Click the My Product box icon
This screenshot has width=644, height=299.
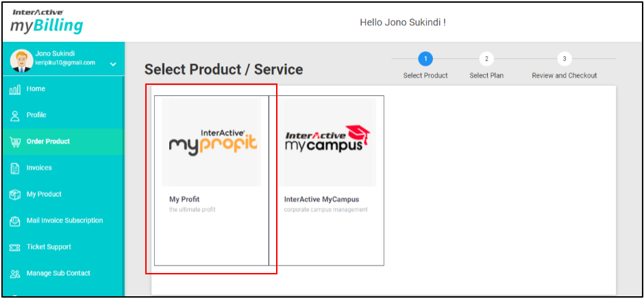[x=14, y=194]
